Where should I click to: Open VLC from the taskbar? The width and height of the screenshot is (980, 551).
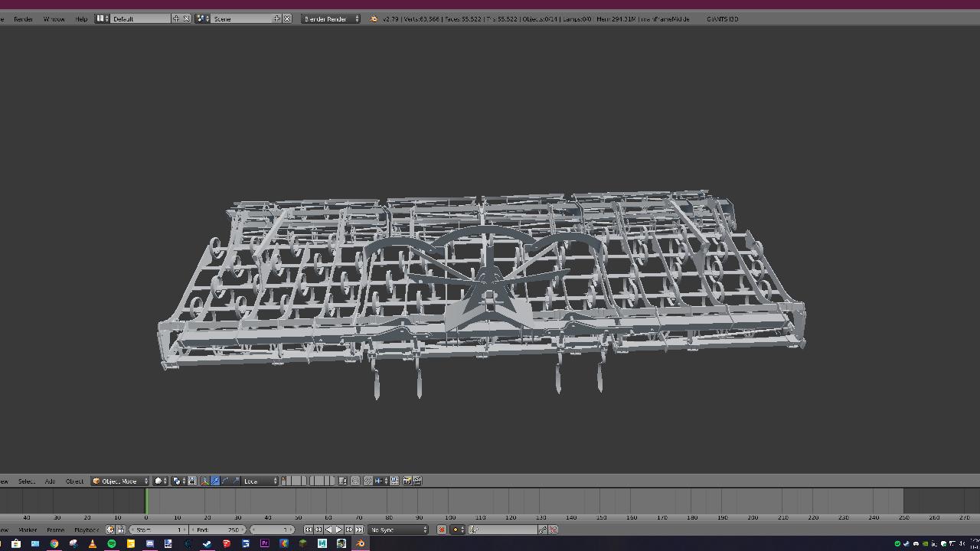click(x=92, y=543)
